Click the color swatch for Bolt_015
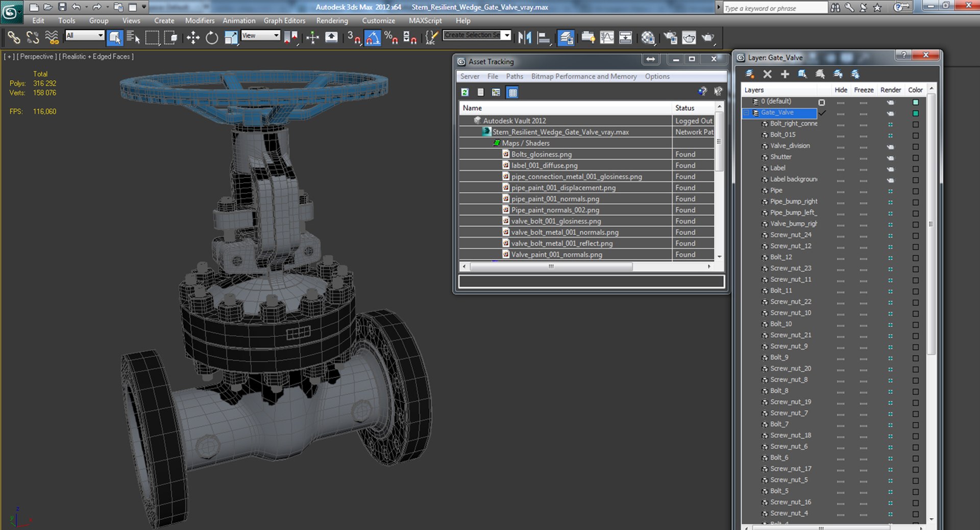This screenshot has width=980, height=530. click(x=916, y=135)
